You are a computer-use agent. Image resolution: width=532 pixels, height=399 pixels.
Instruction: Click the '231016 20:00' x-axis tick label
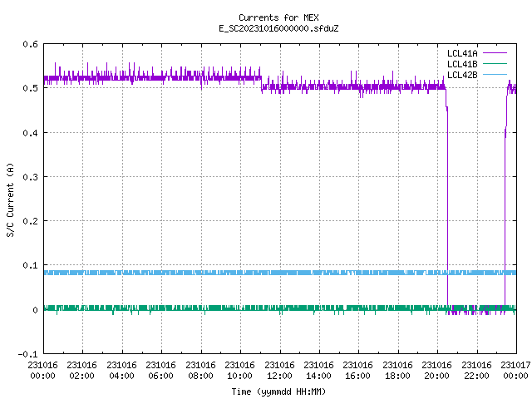437,371
